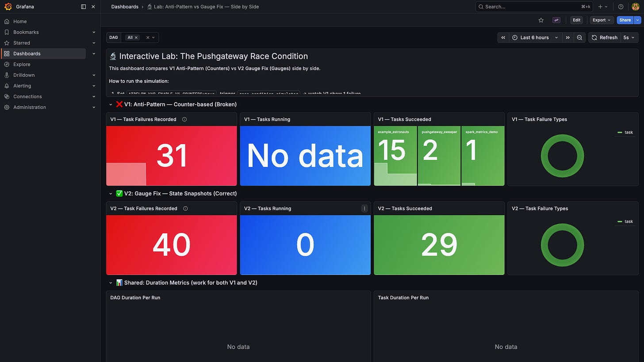Shift the time range forwards
The width and height of the screenshot is (644, 362).
pos(567,38)
